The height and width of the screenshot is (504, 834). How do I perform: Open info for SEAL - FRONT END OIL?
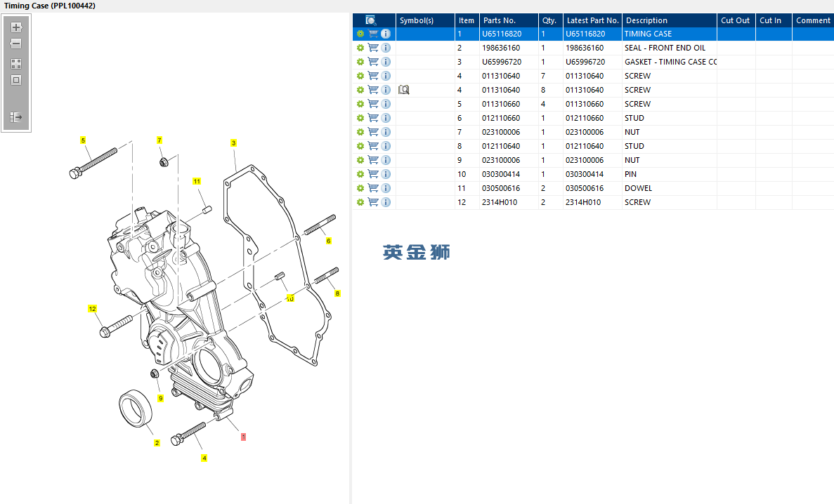tap(386, 48)
